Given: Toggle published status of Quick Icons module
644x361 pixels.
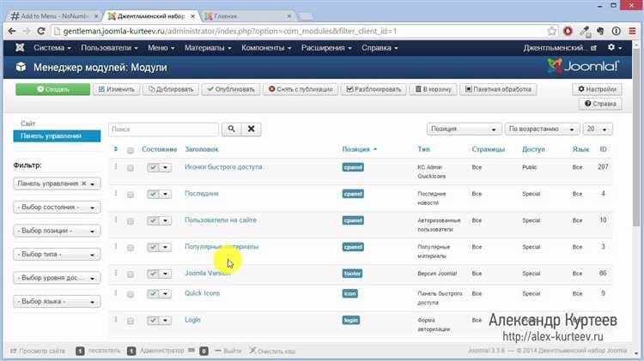Looking at the screenshot, I should [x=153, y=294].
